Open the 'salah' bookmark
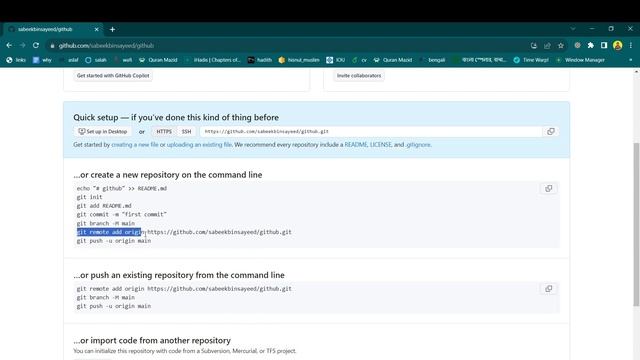This screenshot has height=360, width=640. point(96,60)
